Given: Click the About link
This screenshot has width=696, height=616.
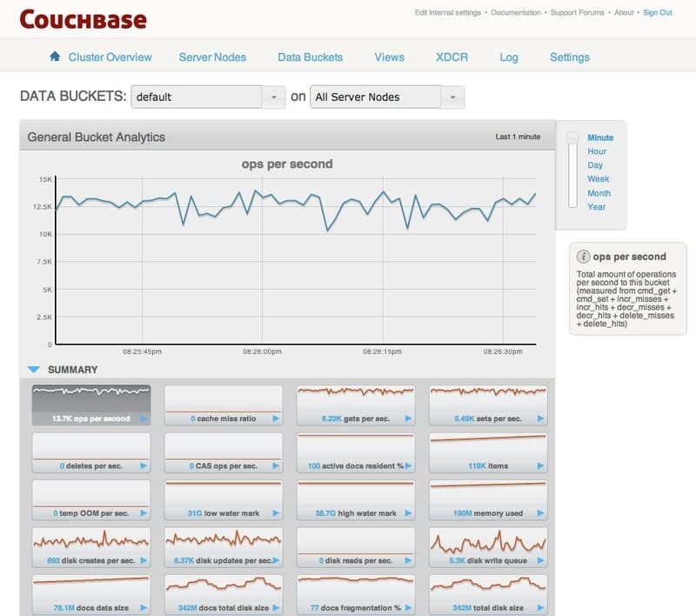Looking at the screenshot, I should coord(624,12).
